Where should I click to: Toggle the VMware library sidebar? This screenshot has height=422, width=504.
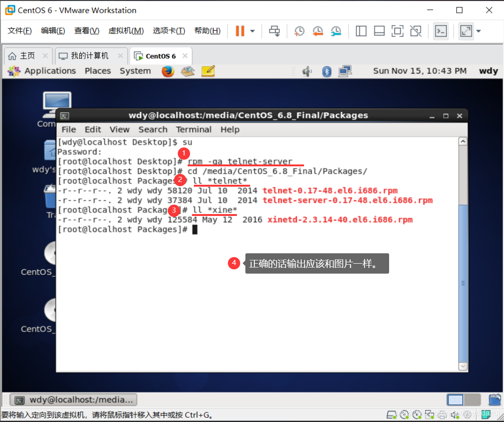pos(361,31)
